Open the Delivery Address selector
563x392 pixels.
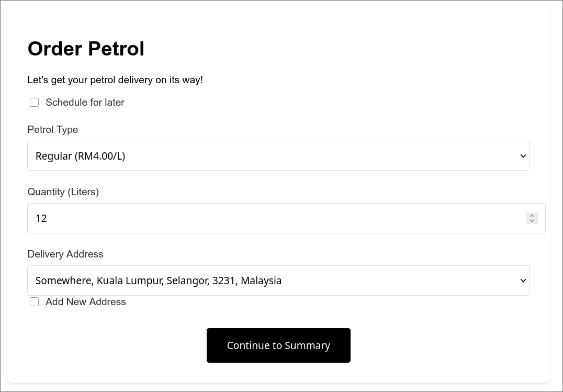[278, 281]
